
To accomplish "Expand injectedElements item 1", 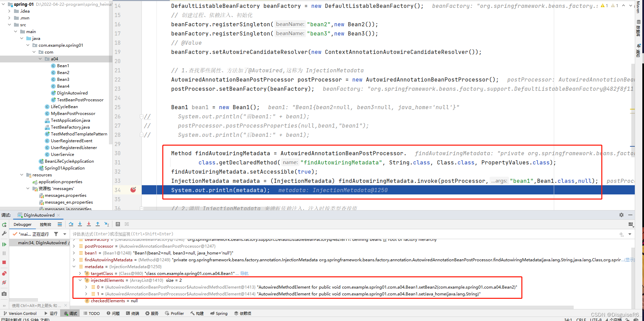I will pos(86,294).
